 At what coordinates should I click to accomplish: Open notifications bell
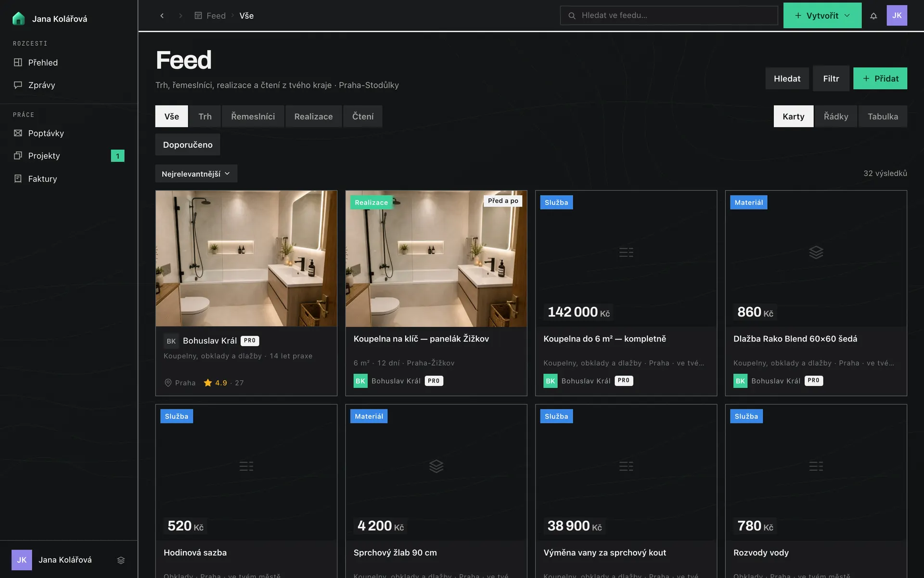(873, 15)
